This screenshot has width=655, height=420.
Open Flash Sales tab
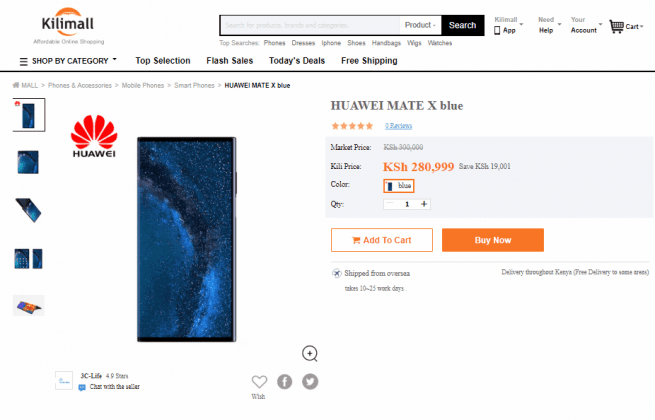pos(229,61)
